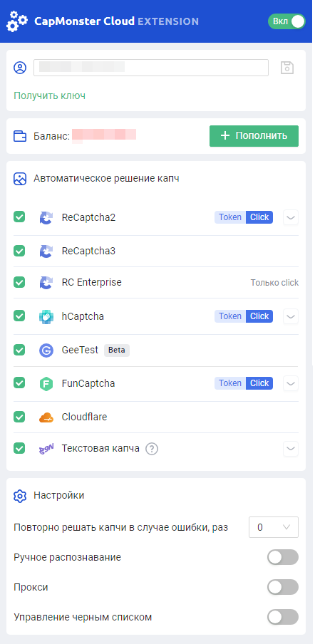Click the FunCaptcha hexagon icon

pos(46,383)
